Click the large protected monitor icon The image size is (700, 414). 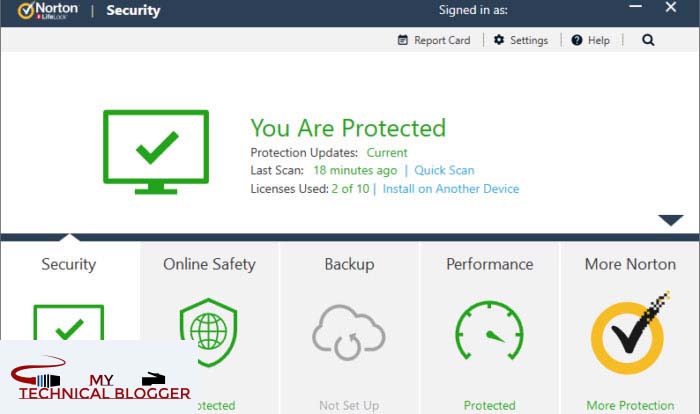click(156, 152)
